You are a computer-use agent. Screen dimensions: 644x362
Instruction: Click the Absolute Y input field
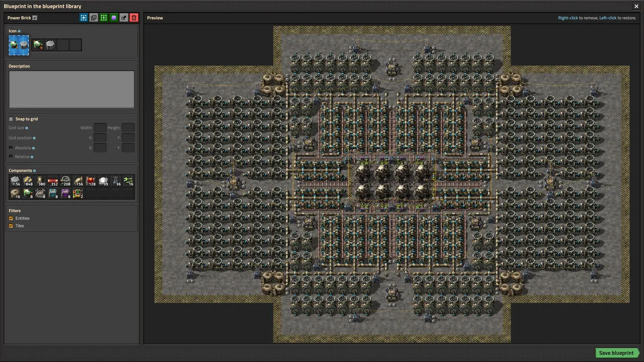click(128, 147)
